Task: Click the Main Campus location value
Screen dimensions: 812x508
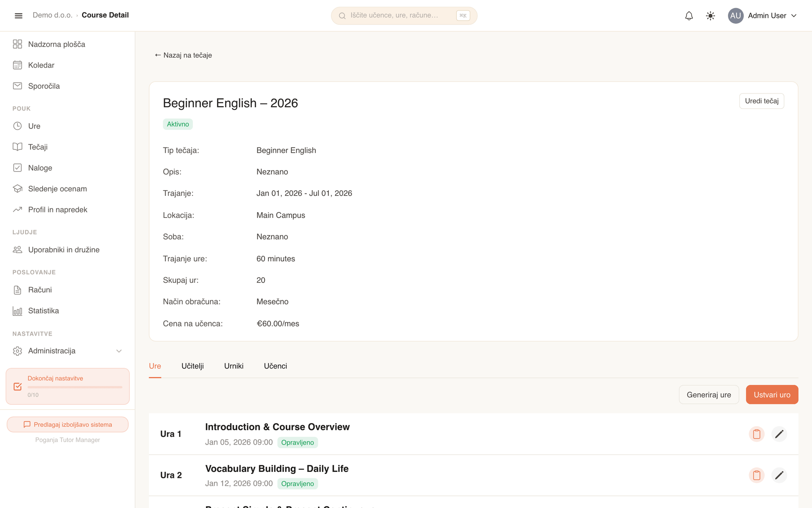Action: [281, 215]
